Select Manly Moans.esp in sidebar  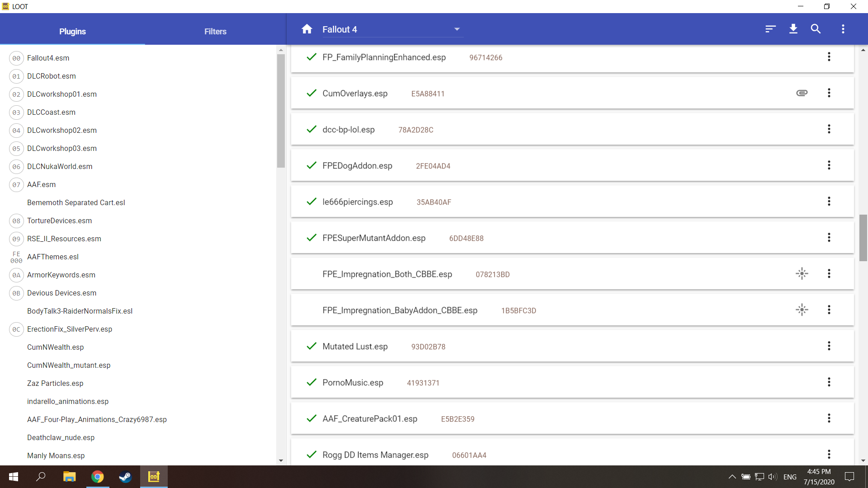click(56, 455)
